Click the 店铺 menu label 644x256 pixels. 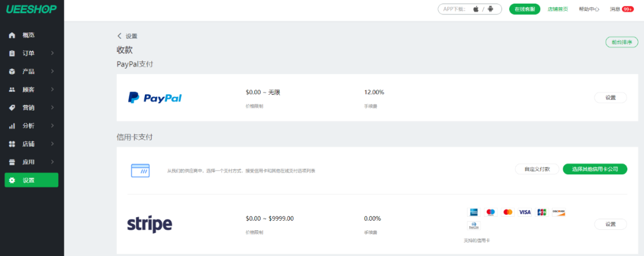(29, 144)
